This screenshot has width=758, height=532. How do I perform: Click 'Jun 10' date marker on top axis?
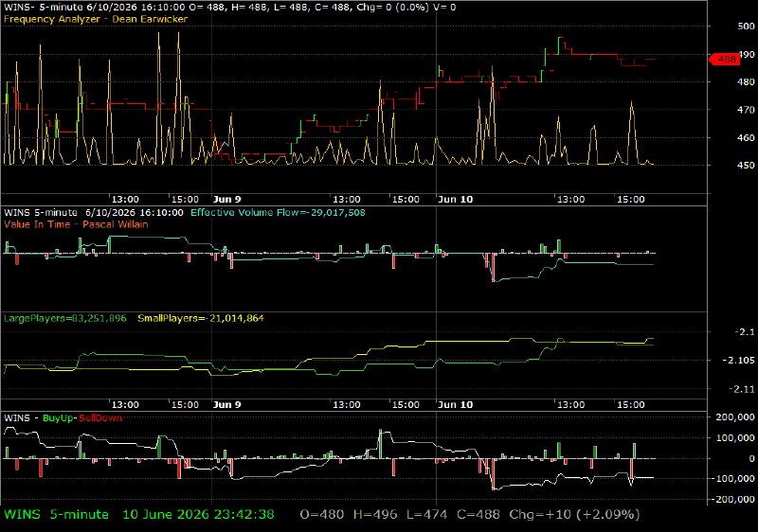point(455,200)
